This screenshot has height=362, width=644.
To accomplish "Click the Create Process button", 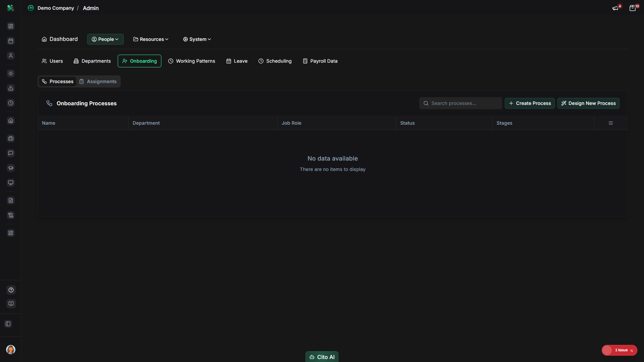I will [x=530, y=103].
